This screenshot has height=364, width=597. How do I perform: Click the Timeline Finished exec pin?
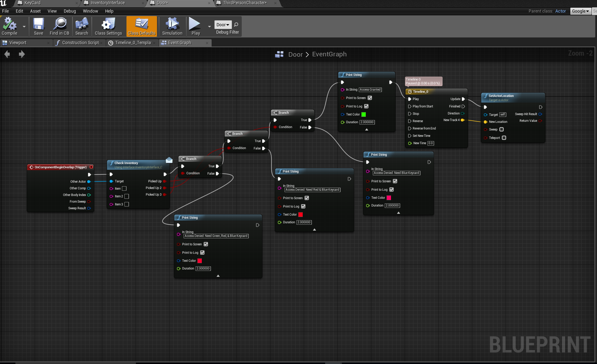[463, 106]
